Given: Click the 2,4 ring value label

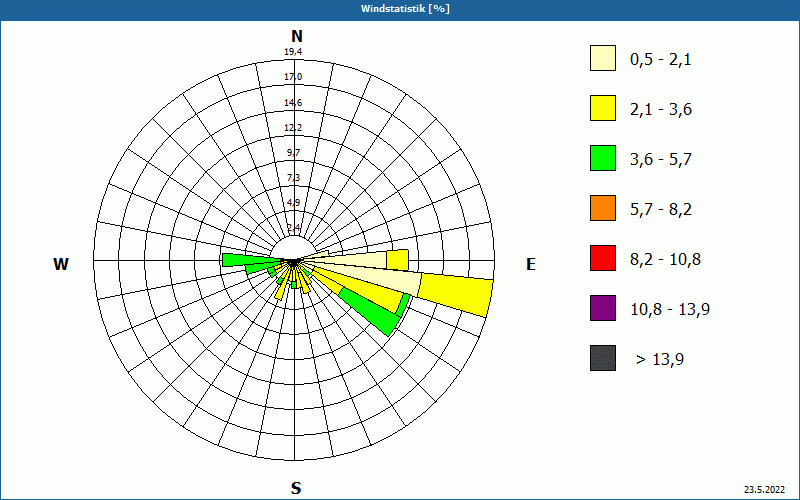Looking at the screenshot, I should pyautogui.click(x=293, y=227).
